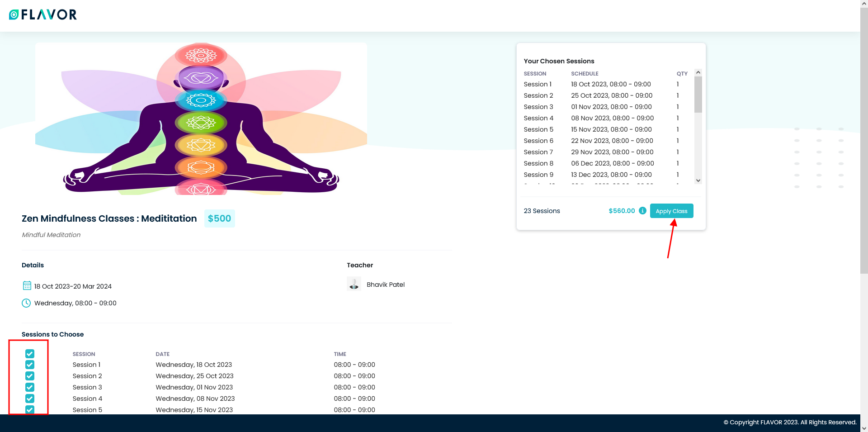Click 'Session 3' in the chosen sessions list
Screen dimensions: 868x432
tap(538, 107)
